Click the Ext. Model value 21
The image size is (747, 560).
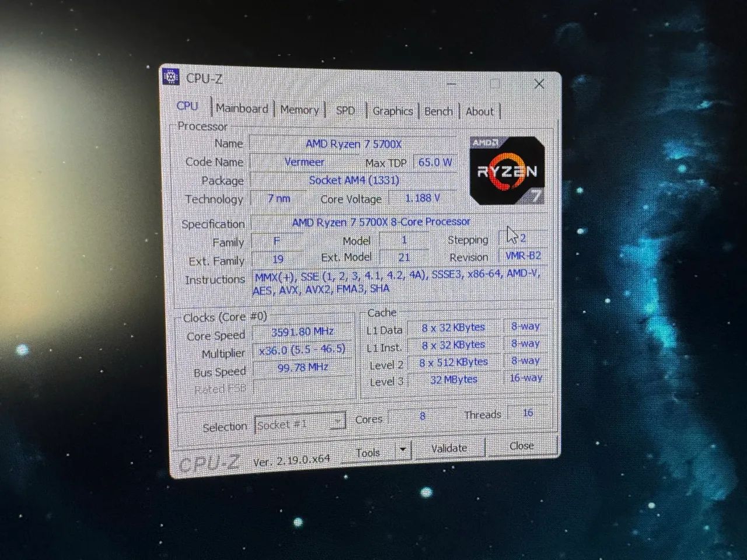(404, 257)
